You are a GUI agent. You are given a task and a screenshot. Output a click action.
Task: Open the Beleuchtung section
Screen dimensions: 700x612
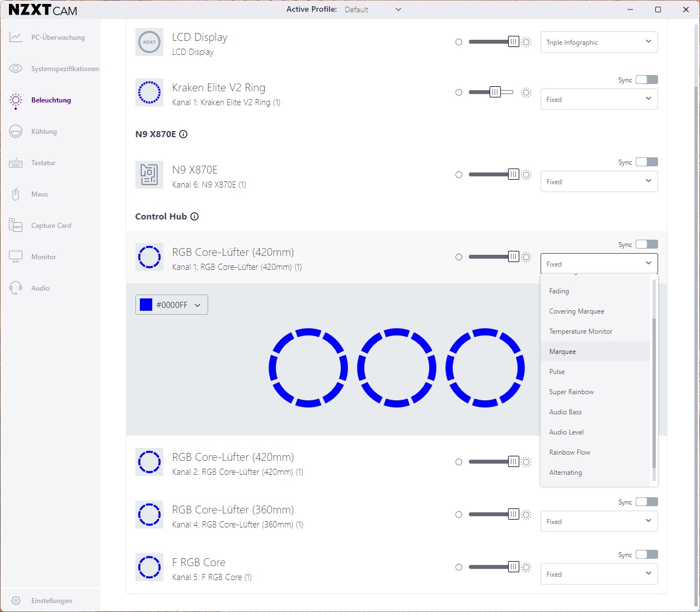[50, 100]
